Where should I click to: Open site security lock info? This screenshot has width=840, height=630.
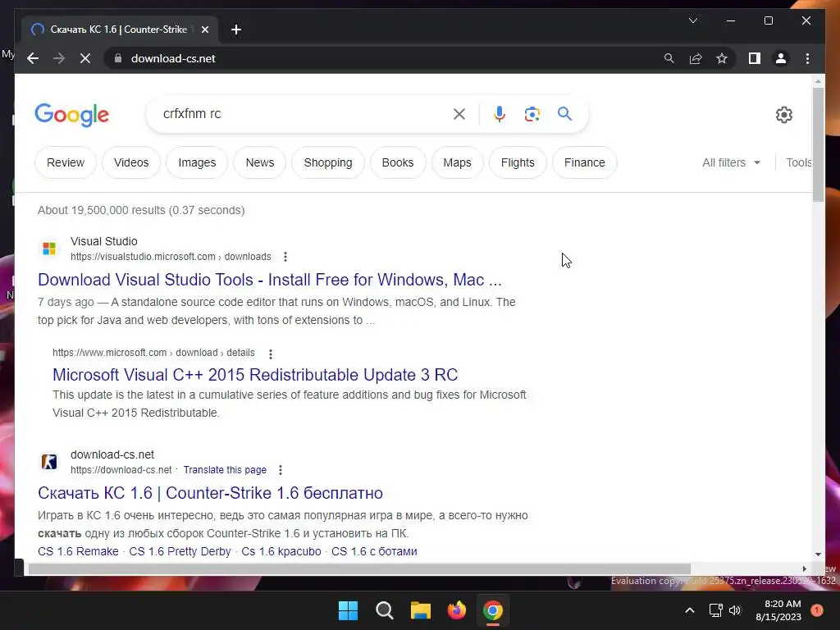point(118,58)
